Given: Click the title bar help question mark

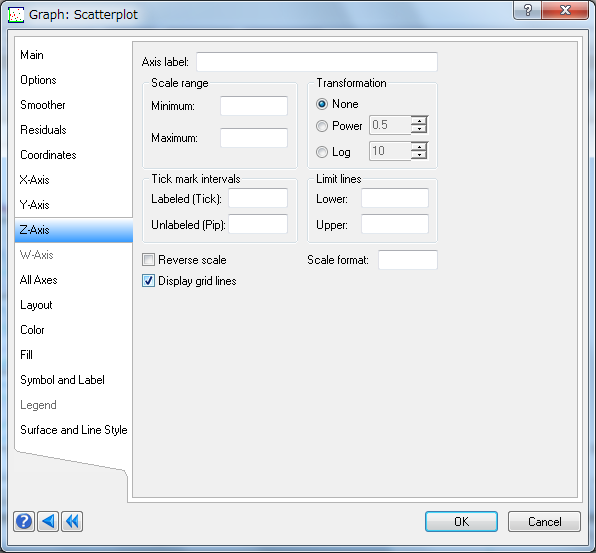Looking at the screenshot, I should coord(528,10).
